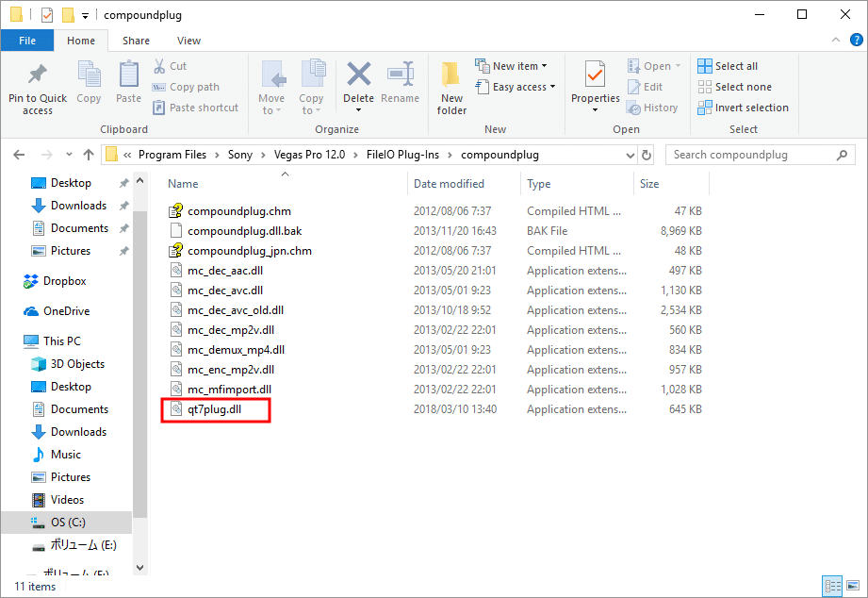Select the qt7plug.dll file
Screen dimensions: 868x598
coord(215,409)
